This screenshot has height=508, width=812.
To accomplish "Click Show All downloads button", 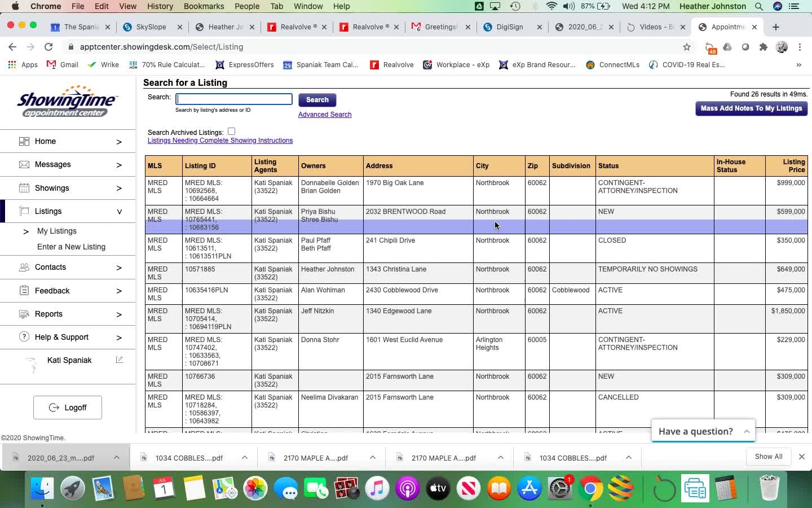I will 768,457.
